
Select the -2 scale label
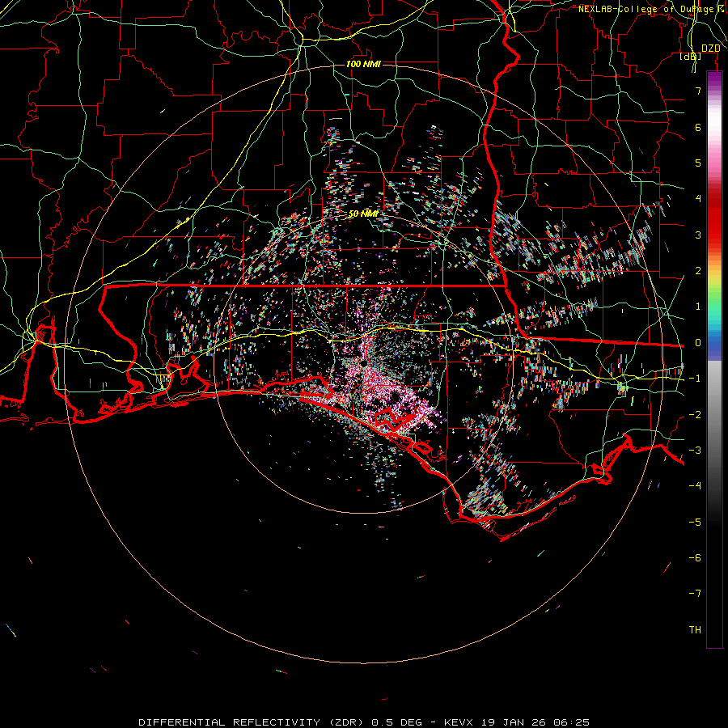click(695, 415)
